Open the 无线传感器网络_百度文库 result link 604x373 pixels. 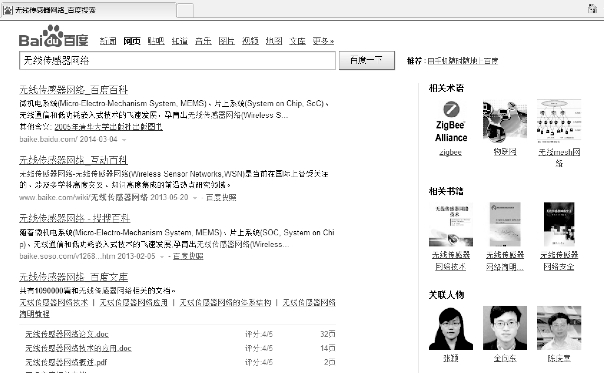[x=73, y=277]
